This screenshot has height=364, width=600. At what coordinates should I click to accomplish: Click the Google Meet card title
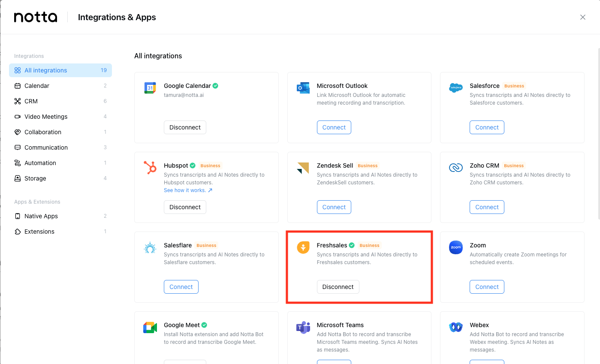coord(182,325)
